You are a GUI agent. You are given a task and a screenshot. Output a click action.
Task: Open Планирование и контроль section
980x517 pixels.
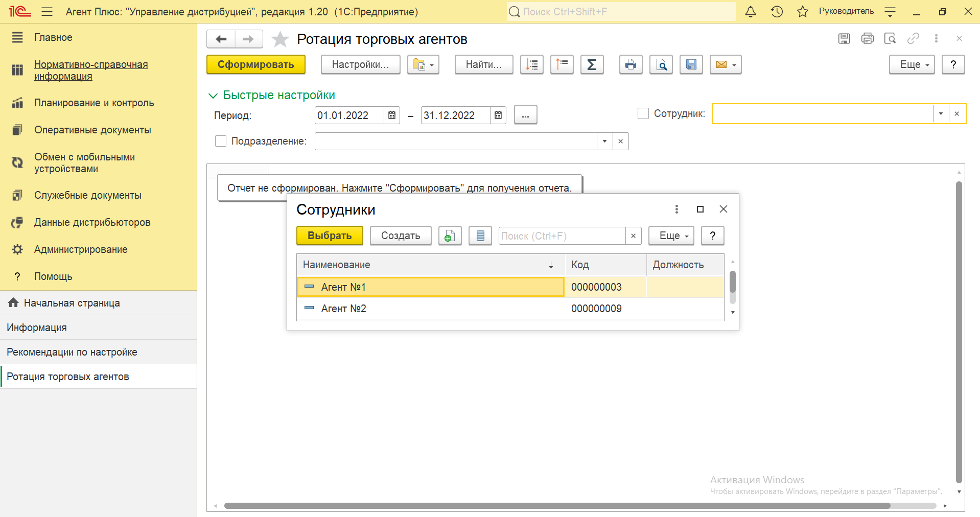pos(94,103)
